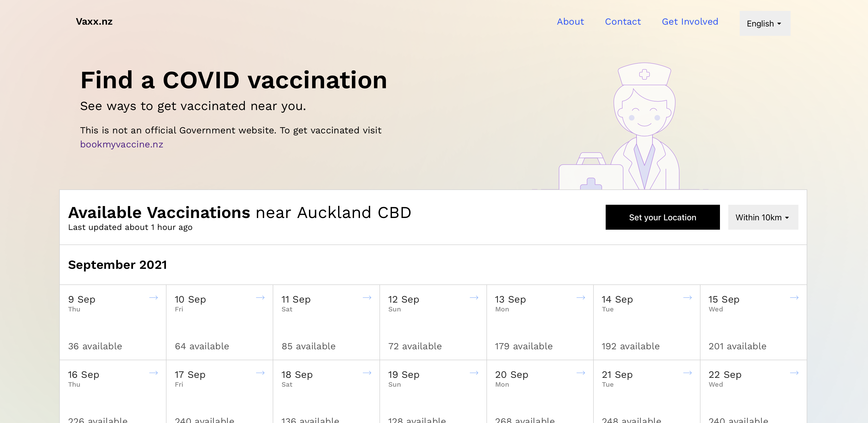
Task: Click the arrow icon on 16 Sep
Action: pyautogui.click(x=154, y=373)
